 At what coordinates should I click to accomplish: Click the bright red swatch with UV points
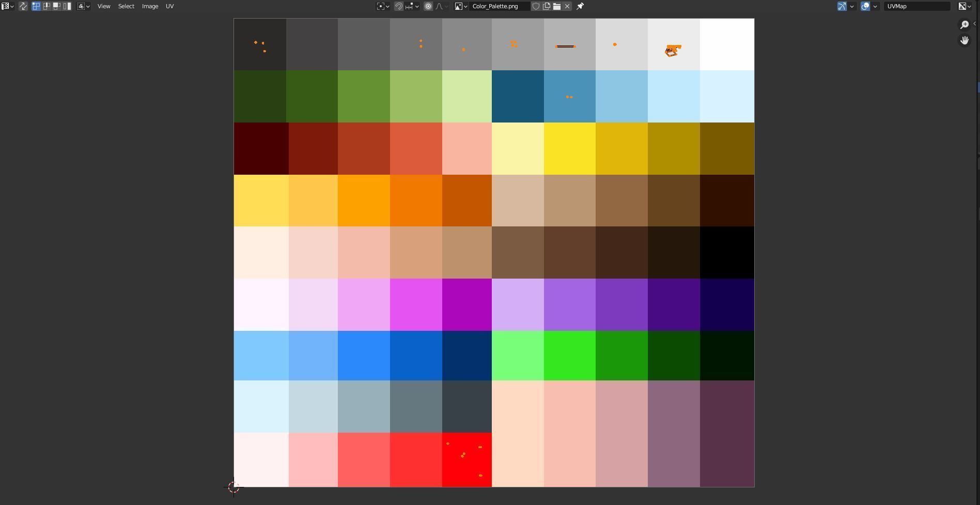pos(466,460)
